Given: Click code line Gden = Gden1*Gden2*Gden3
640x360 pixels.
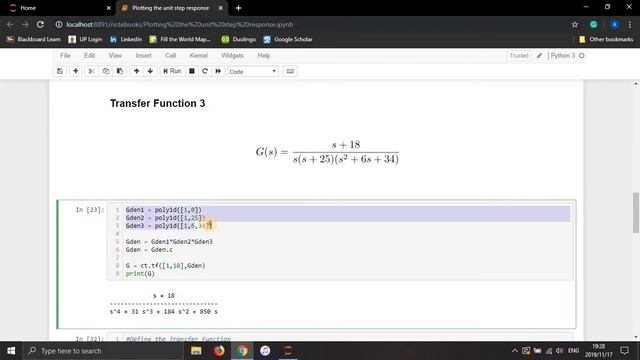Looking at the screenshot, I should (x=169, y=242).
